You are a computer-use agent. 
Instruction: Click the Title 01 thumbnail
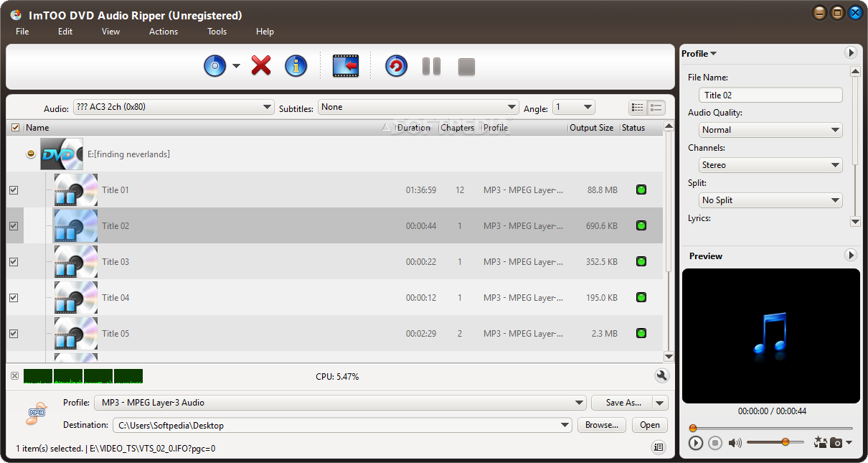coord(76,190)
